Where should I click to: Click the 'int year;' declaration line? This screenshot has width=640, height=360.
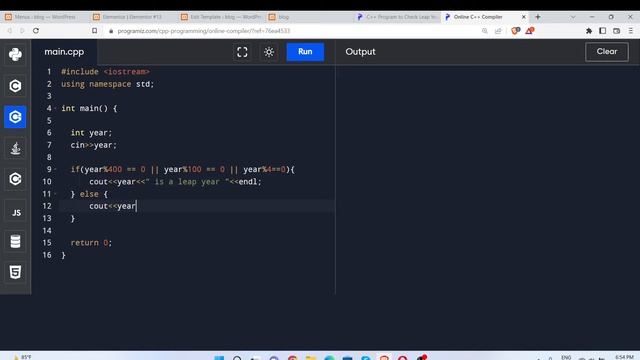point(91,133)
